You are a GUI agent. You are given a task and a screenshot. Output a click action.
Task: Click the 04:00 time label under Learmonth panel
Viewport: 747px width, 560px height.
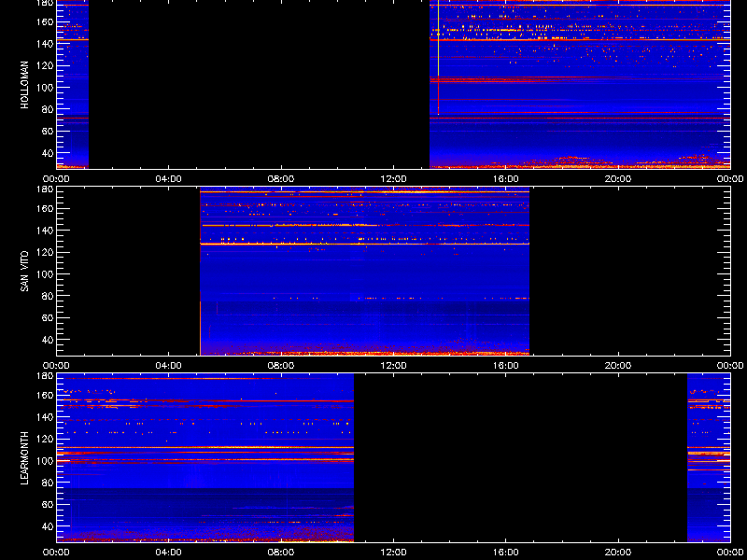coord(169,553)
